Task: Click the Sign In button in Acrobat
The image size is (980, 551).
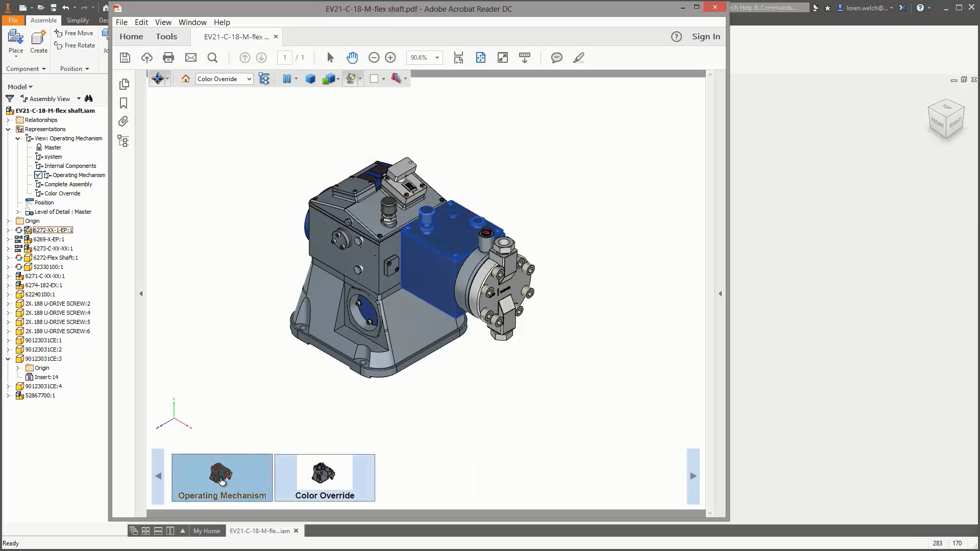Action: (706, 36)
